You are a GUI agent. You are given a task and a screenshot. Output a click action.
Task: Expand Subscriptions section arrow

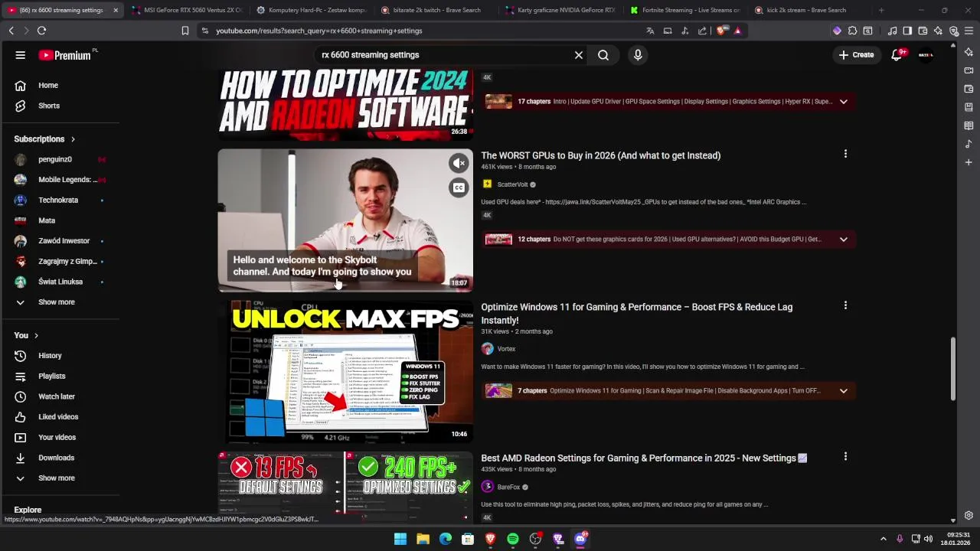pos(73,139)
